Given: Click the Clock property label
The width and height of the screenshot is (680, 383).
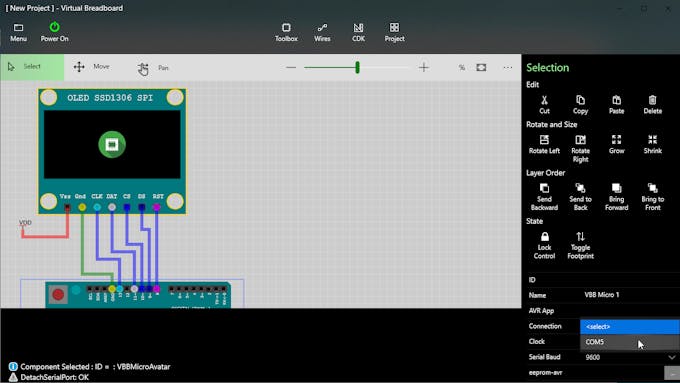Looking at the screenshot, I should click(536, 341).
